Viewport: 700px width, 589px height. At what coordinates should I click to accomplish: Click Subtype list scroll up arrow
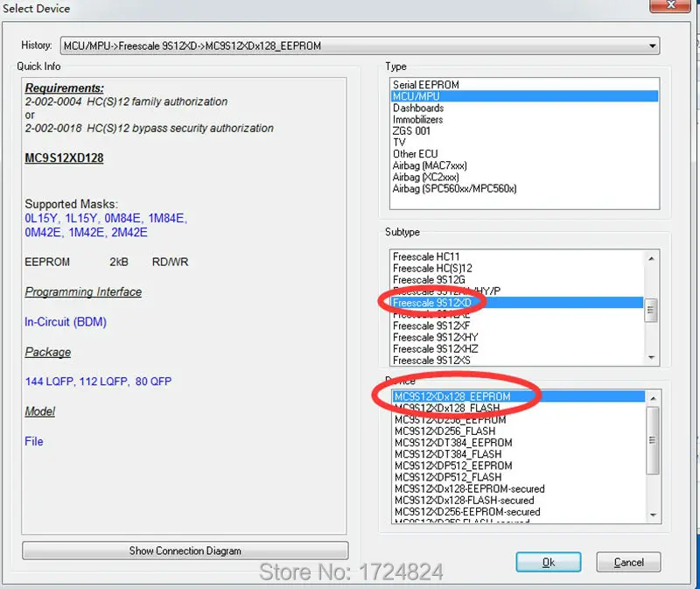651,258
